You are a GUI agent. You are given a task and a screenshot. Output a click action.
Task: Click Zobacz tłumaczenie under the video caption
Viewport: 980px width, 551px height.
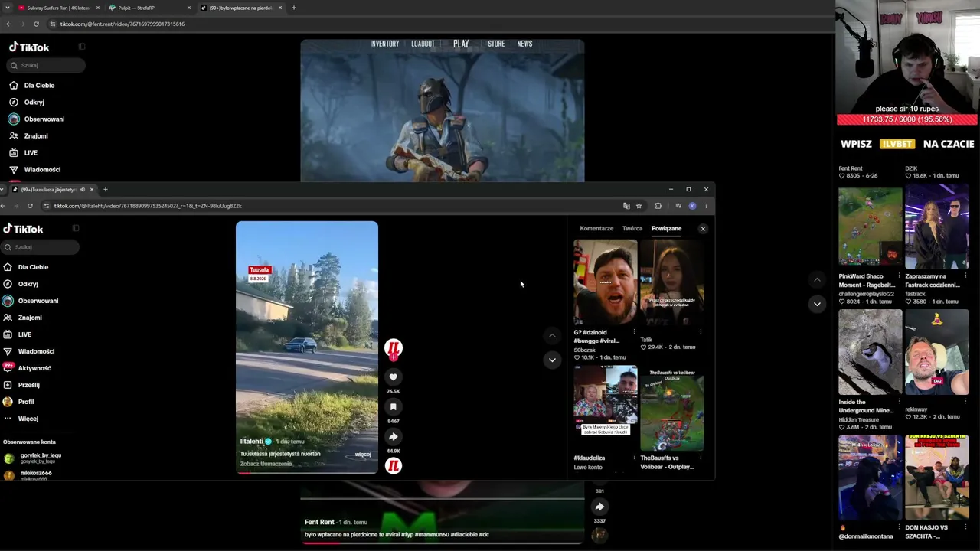[x=266, y=464]
